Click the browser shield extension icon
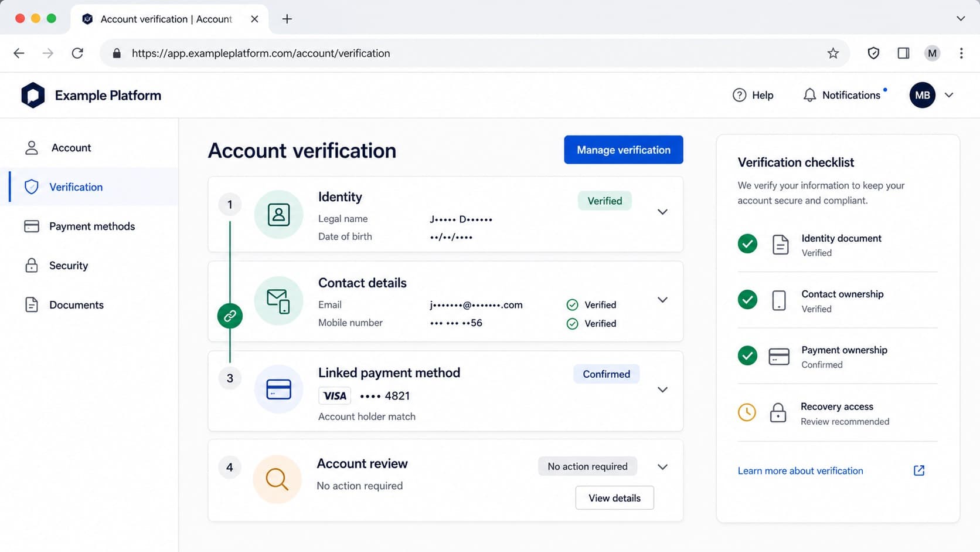The width and height of the screenshot is (980, 552). (873, 53)
